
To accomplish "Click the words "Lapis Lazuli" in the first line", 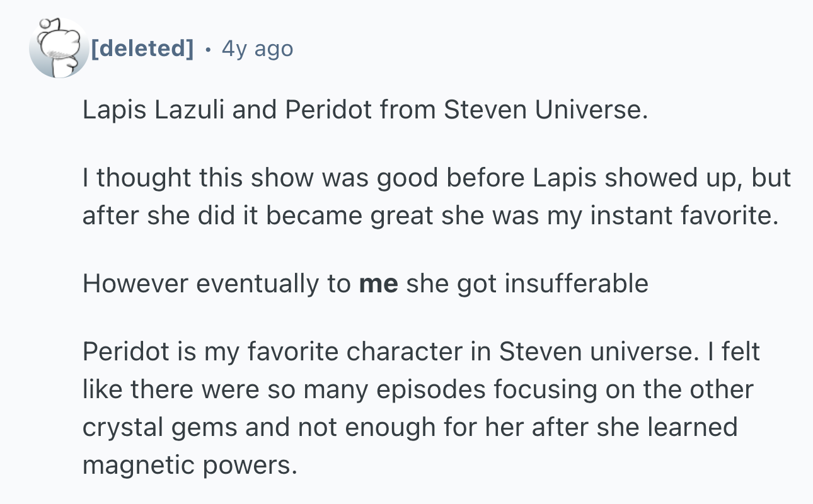I will (x=153, y=110).
